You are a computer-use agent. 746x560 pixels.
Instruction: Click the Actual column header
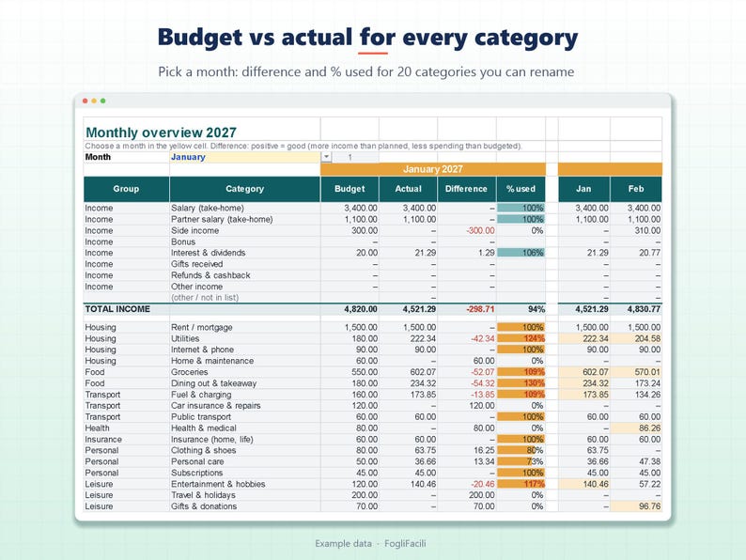tap(408, 189)
